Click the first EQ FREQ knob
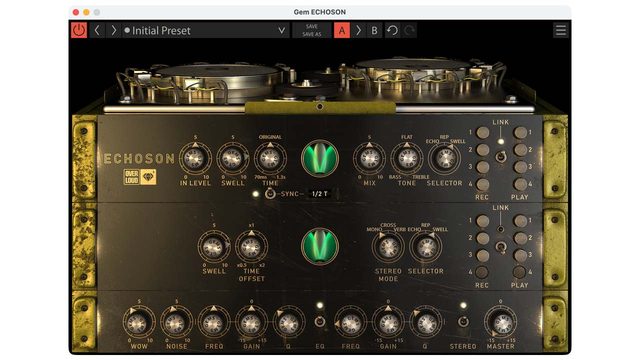 pos(213,323)
